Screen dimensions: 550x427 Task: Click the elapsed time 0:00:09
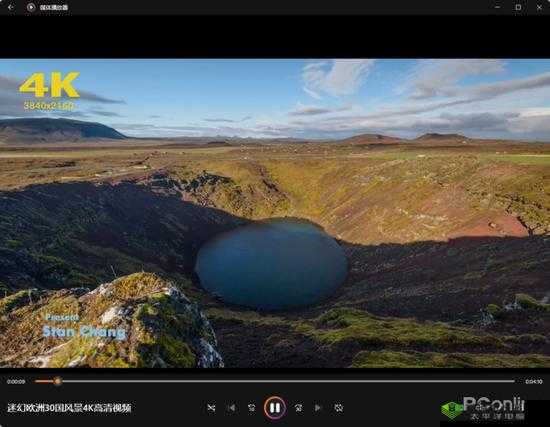coord(16,381)
